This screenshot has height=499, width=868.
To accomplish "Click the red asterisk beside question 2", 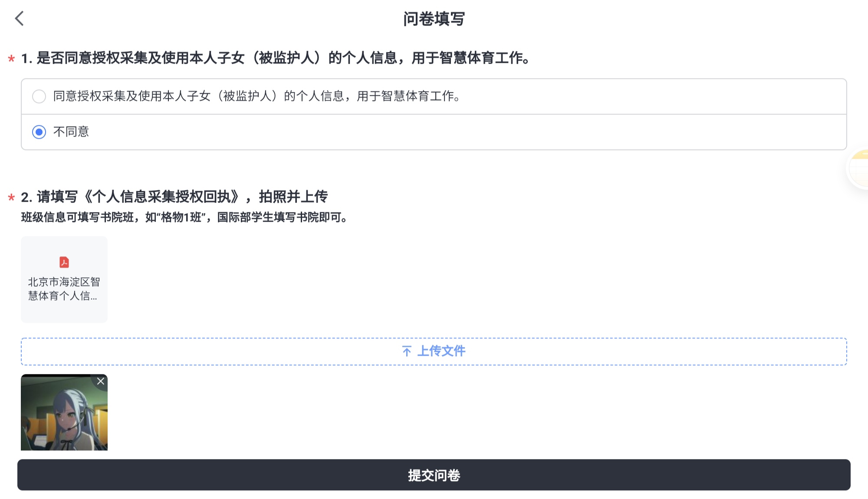I will click(x=11, y=198).
